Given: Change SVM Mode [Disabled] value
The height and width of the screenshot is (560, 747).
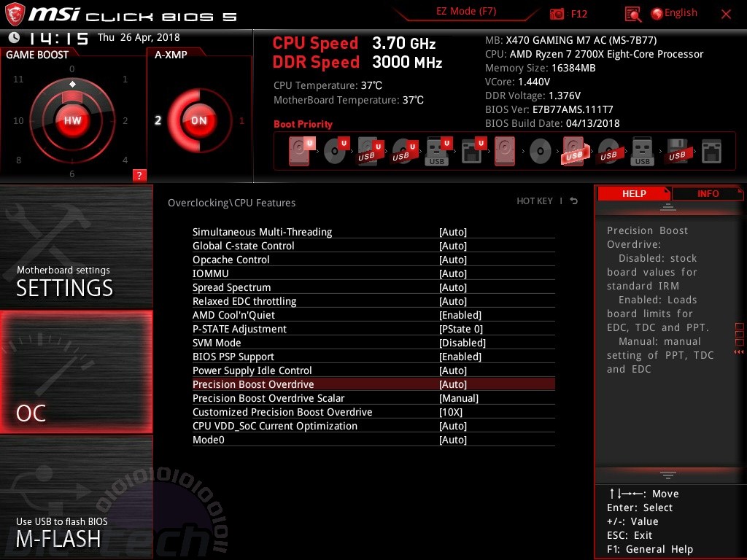Looking at the screenshot, I should [462, 343].
